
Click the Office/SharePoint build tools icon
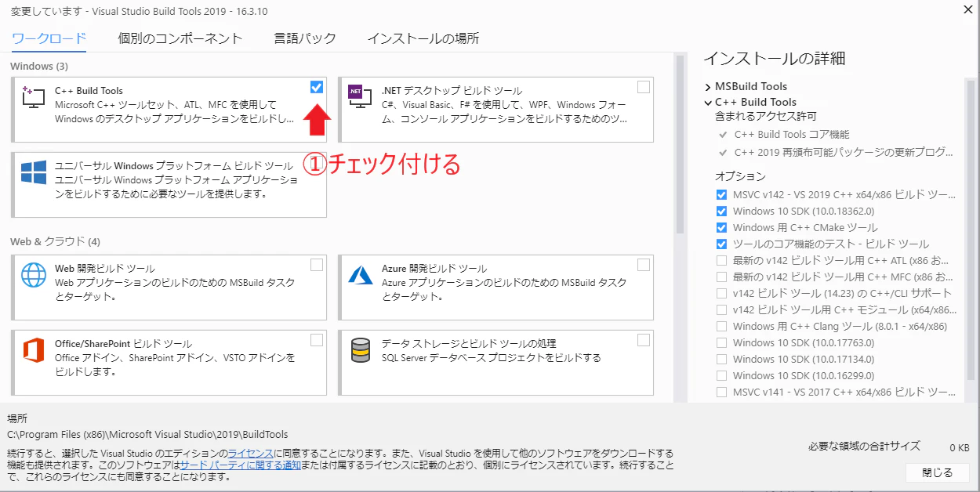[34, 350]
